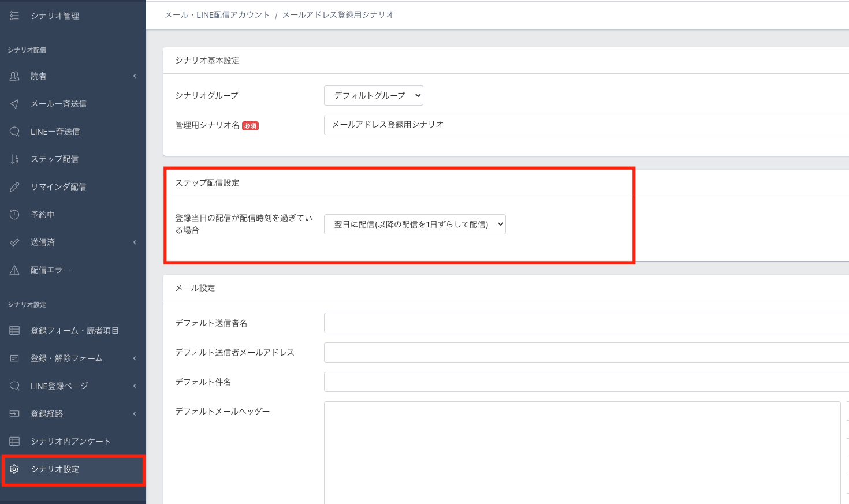Click the リマインダ配信 pencil icon

[14, 187]
